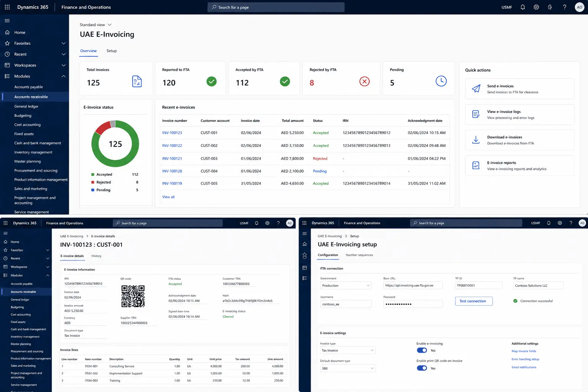588x392 pixels.
Task: Open the INV-100123 invoice link
Action: [x=172, y=133]
